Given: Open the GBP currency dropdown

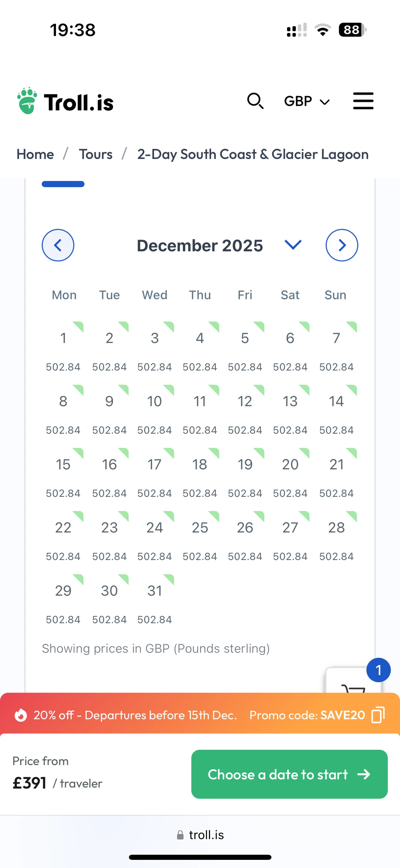Looking at the screenshot, I should [x=307, y=101].
